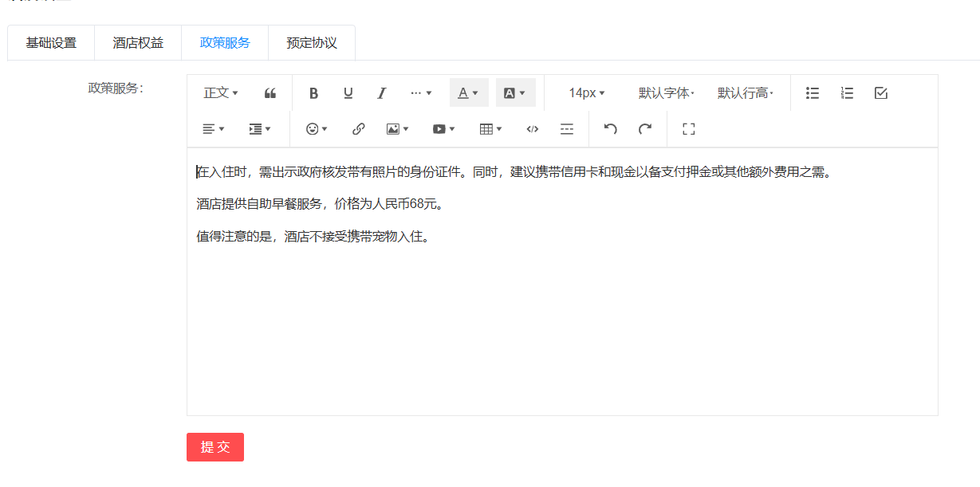The height and width of the screenshot is (487, 980).
Task: Open the 正文 heading style dropdown
Action: point(221,93)
